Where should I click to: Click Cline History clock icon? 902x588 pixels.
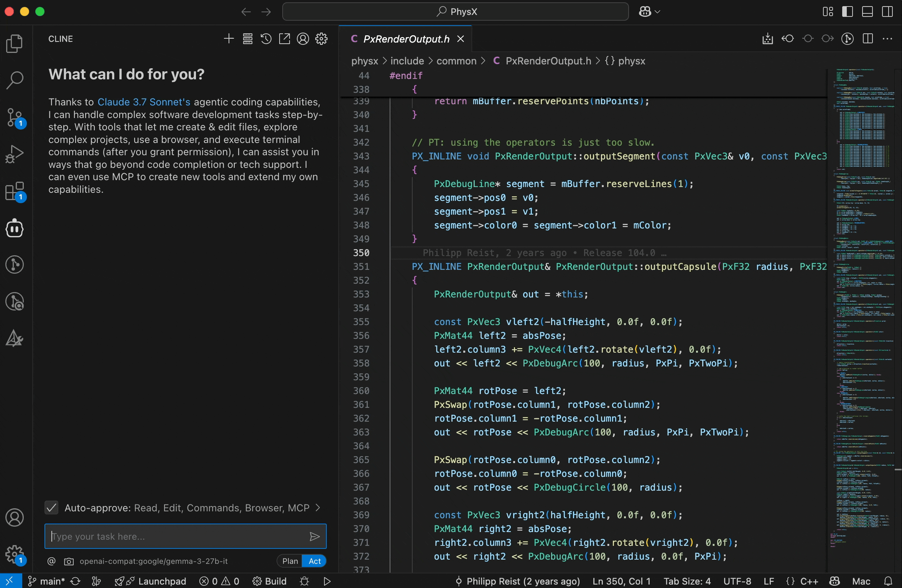point(266,39)
